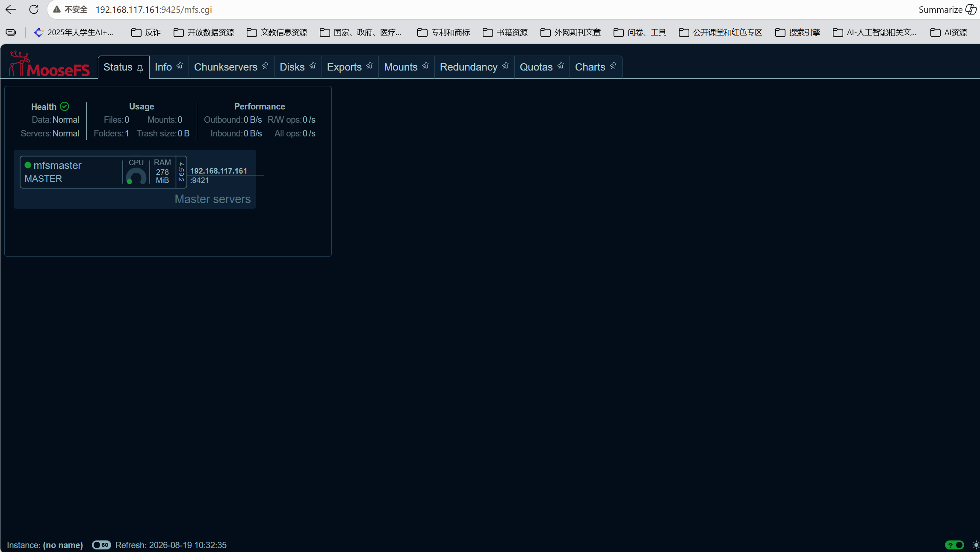The image size is (980, 552).
Task: Pin the Chunkservers tab
Action: [265, 65]
